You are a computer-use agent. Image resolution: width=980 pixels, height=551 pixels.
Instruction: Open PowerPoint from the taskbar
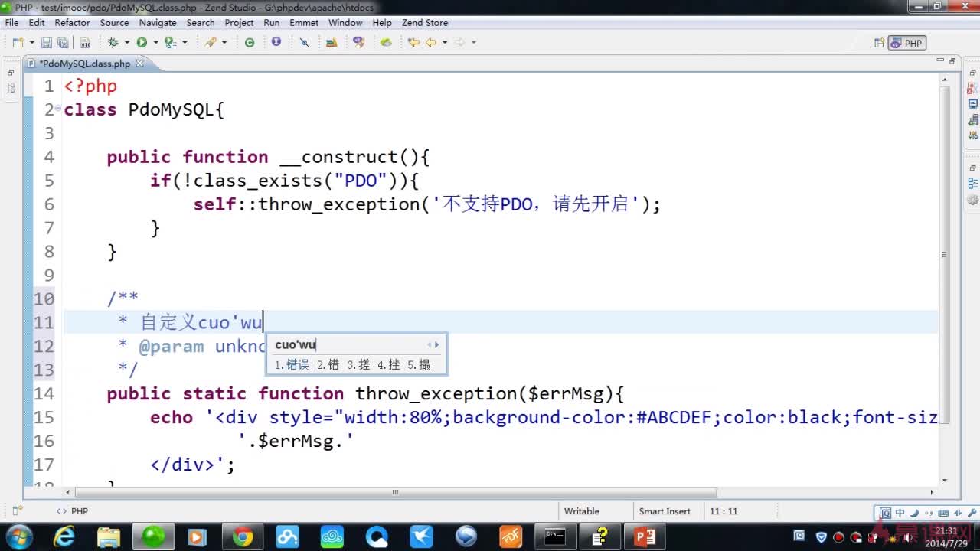pos(645,537)
